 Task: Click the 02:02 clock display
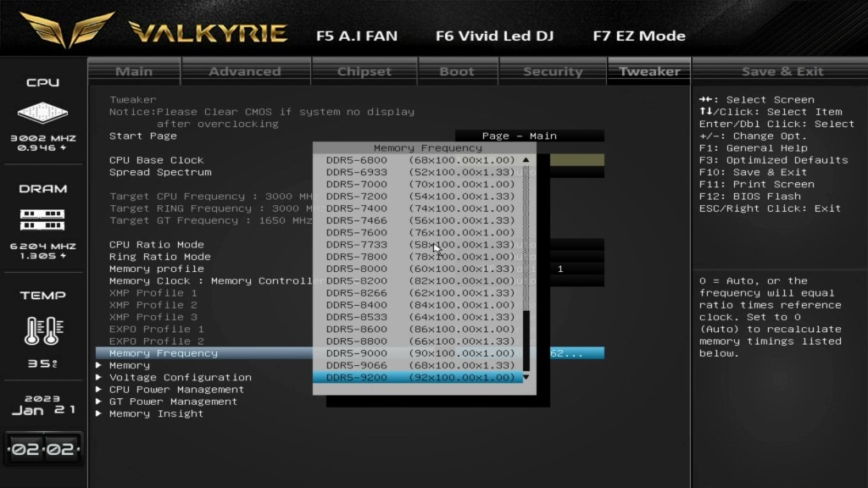(x=42, y=449)
